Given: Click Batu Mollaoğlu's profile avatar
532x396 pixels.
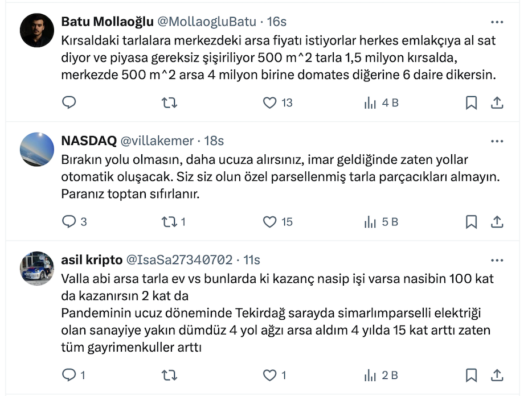Looking at the screenshot, I should 37,30.
